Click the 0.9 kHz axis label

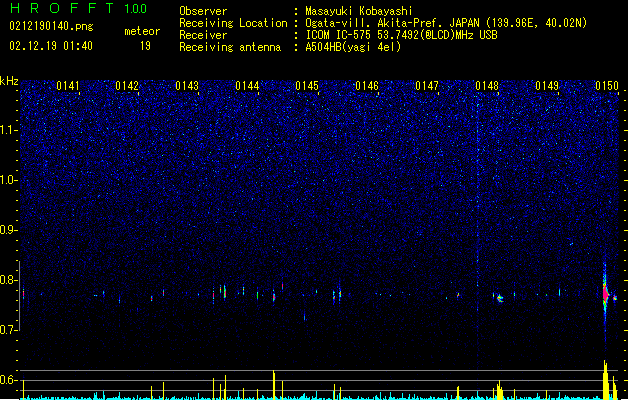[9, 230]
